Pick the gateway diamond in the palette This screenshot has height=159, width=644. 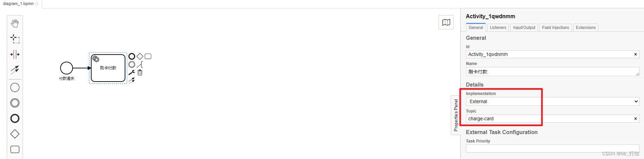pos(15,134)
